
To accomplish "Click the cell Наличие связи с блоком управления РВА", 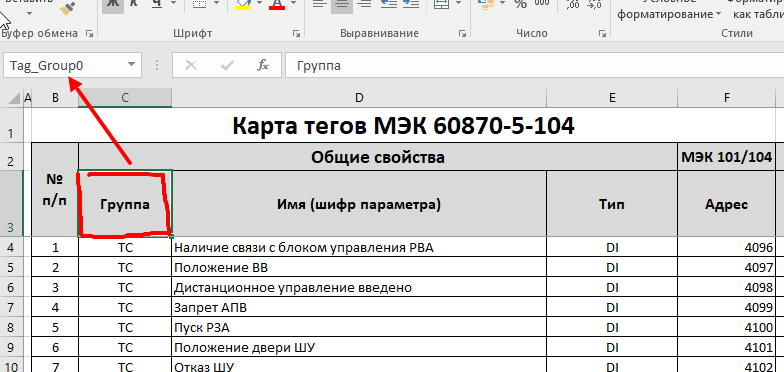I will click(x=359, y=248).
